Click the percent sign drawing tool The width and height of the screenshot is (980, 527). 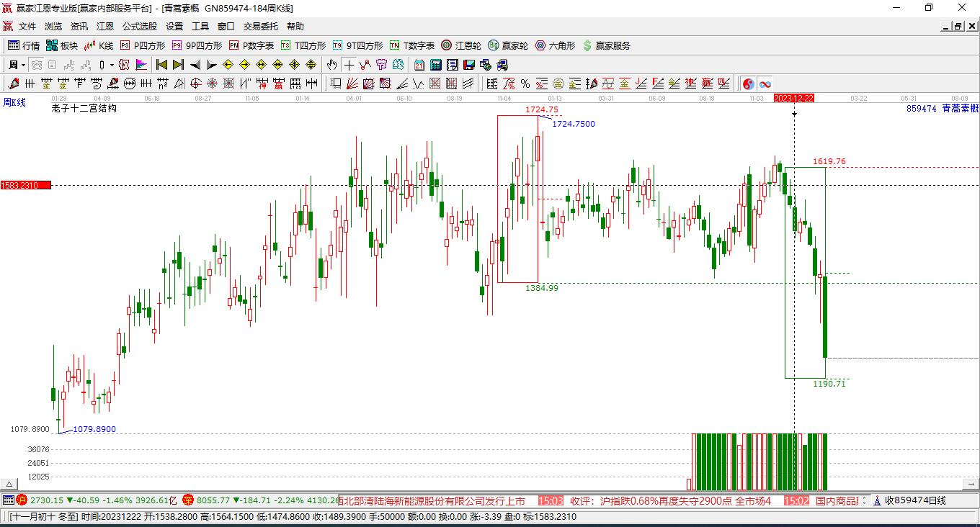coord(525,84)
